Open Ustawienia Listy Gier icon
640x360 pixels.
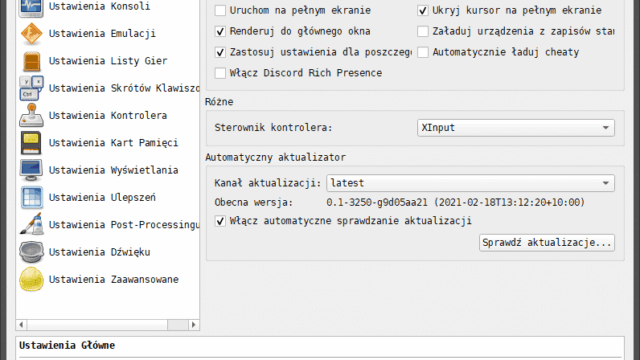pos(31,61)
